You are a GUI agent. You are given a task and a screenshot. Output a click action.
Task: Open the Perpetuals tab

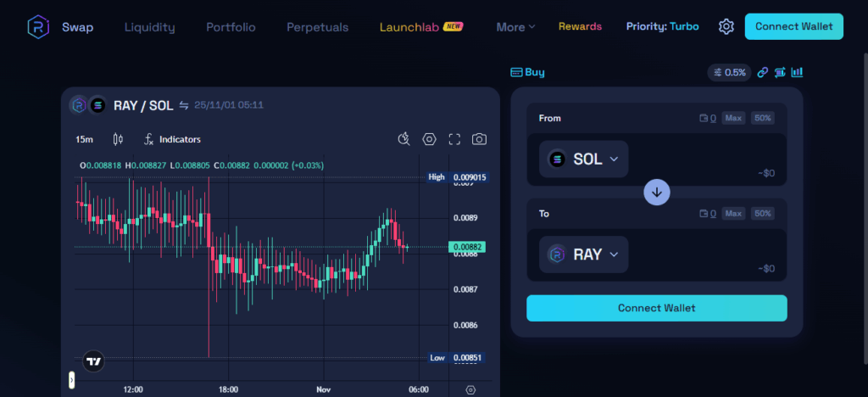317,26
